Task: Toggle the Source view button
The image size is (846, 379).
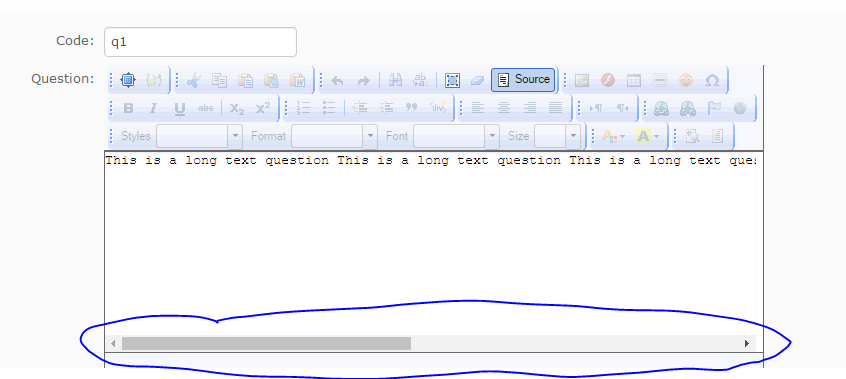Action: 523,80
